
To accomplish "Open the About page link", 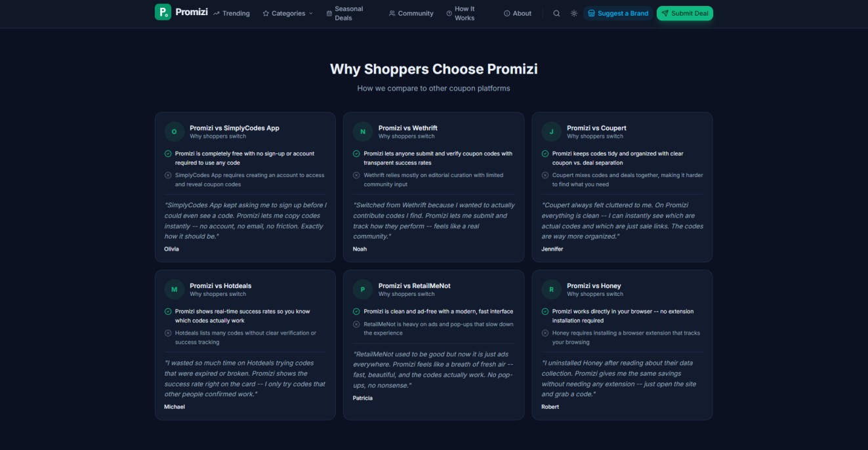I will [518, 13].
